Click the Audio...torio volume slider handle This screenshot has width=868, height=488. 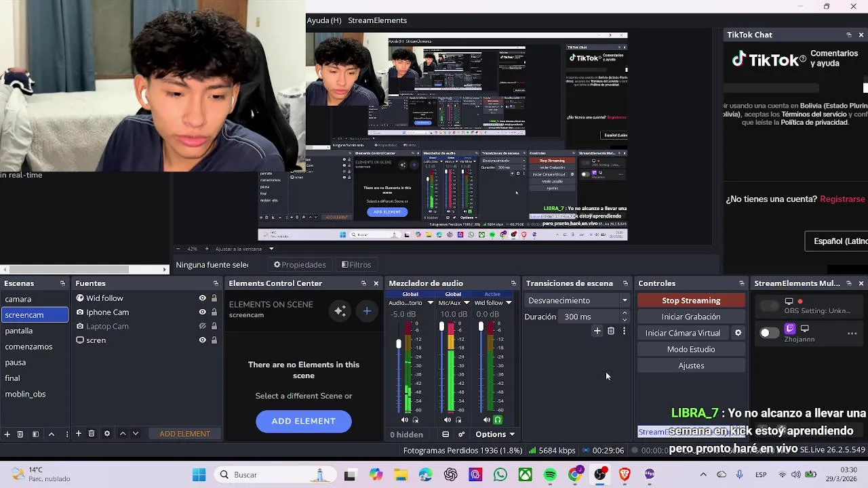pyautogui.click(x=399, y=344)
